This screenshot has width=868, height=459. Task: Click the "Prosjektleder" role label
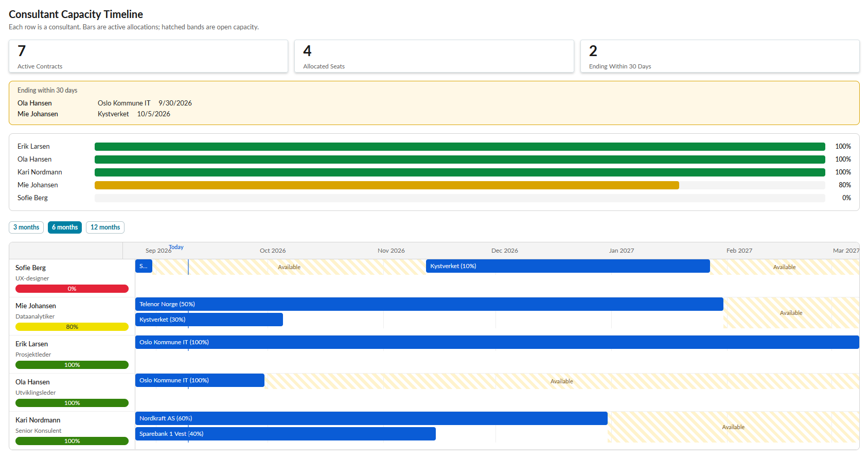pos(33,355)
